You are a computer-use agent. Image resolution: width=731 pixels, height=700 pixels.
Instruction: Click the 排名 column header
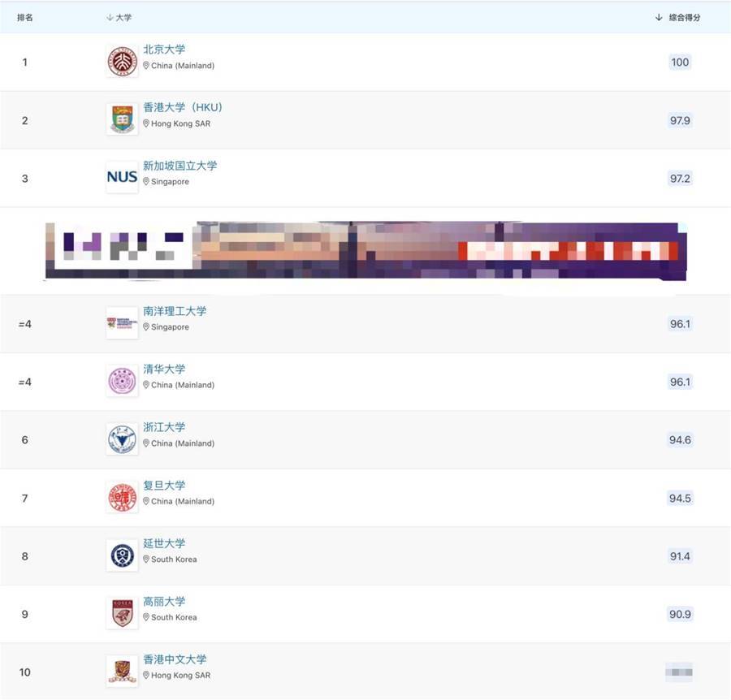pyautogui.click(x=24, y=18)
